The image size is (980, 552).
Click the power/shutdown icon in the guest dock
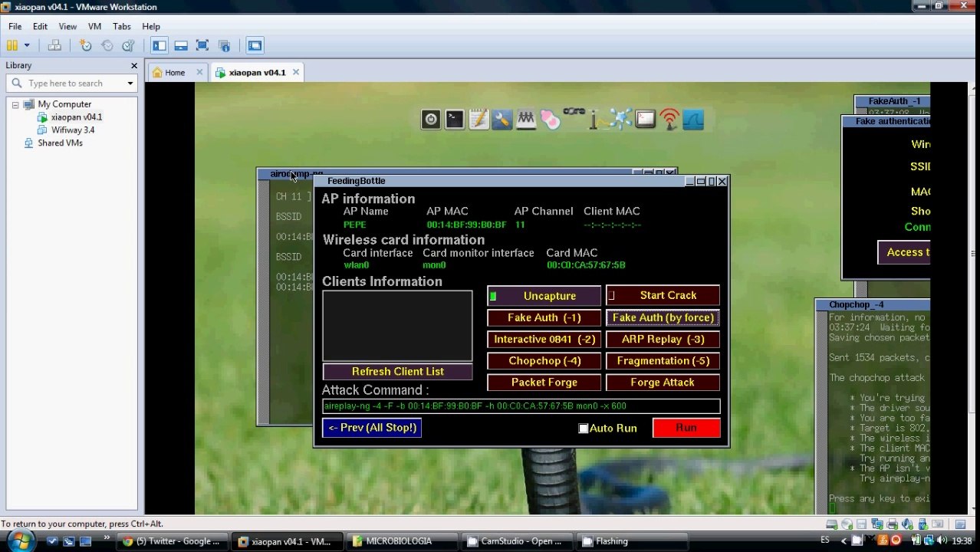click(x=431, y=120)
